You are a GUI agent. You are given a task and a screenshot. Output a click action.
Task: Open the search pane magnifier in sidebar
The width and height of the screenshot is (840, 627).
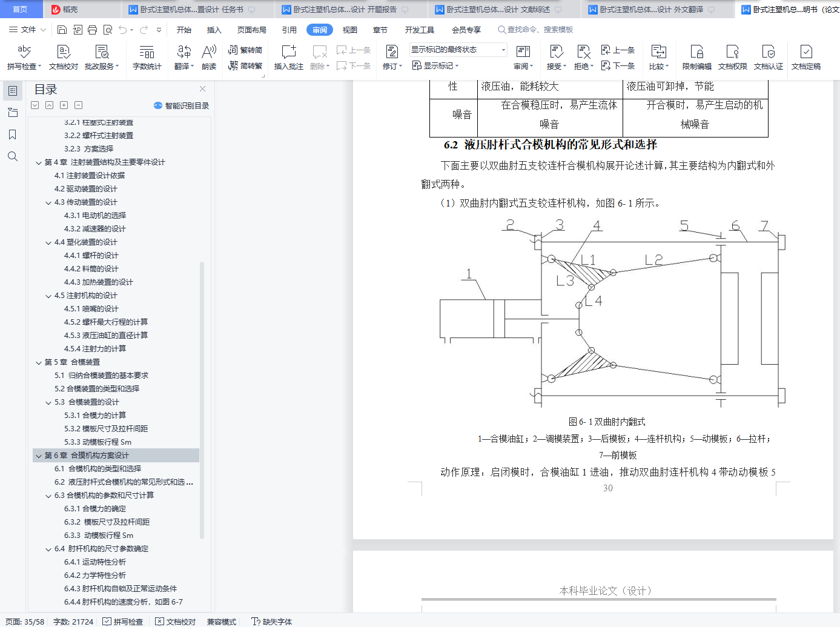tap(12, 156)
